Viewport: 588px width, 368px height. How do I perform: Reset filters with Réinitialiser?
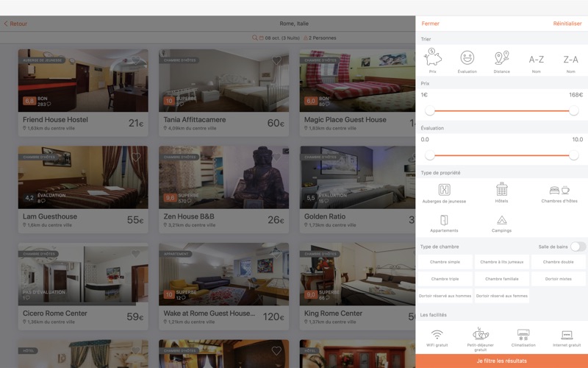click(567, 24)
